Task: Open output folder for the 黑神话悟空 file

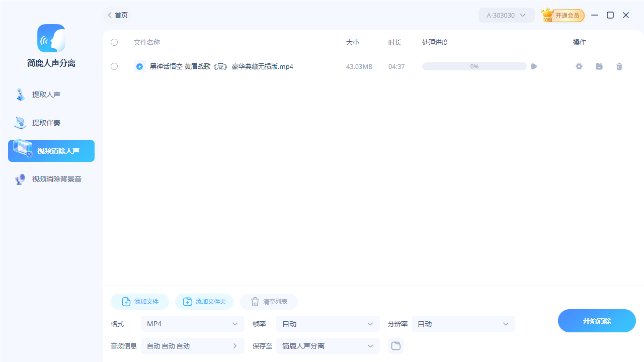Action: pyautogui.click(x=599, y=66)
